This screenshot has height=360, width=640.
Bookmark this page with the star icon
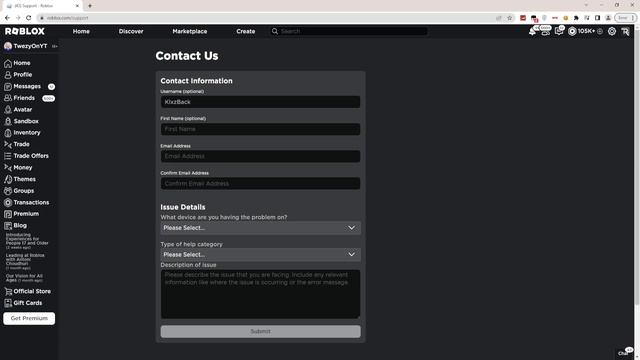509,18
